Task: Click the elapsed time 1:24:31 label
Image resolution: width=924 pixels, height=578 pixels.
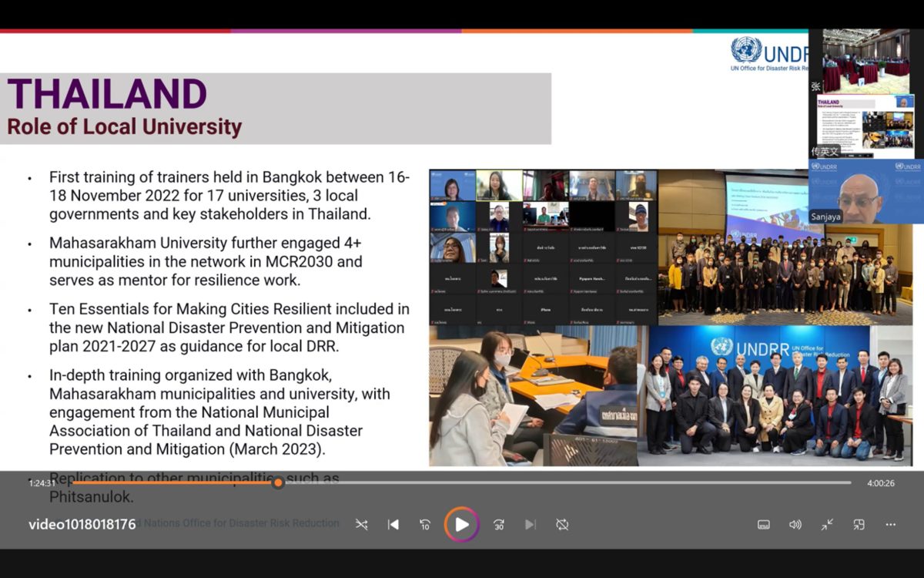Action: (x=42, y=483)
